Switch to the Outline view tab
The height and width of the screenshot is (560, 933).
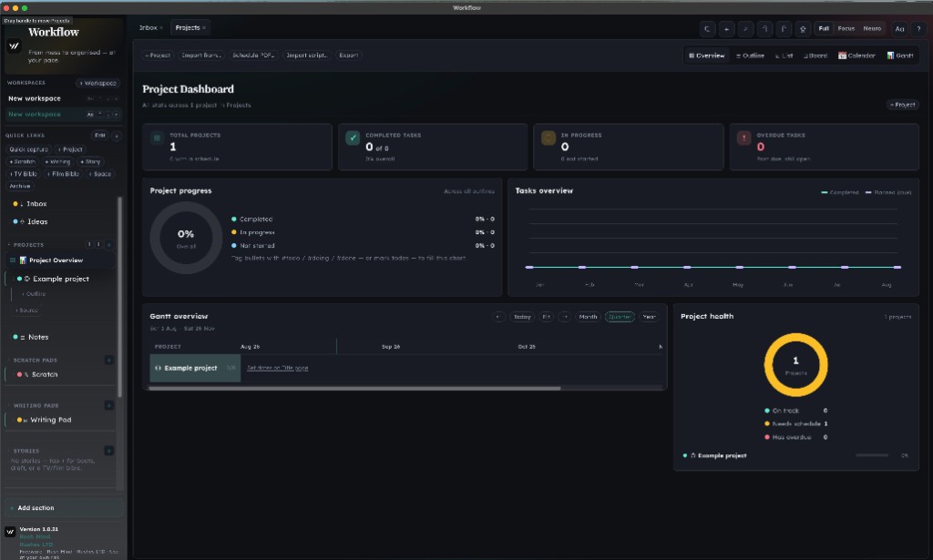750,56
